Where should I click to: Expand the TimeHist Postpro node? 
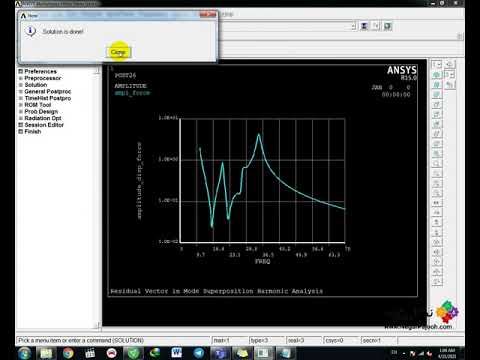click(20, 98)
